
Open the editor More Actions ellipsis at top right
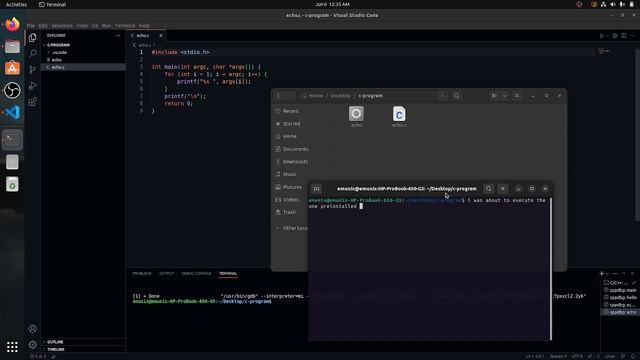point(632,36)
